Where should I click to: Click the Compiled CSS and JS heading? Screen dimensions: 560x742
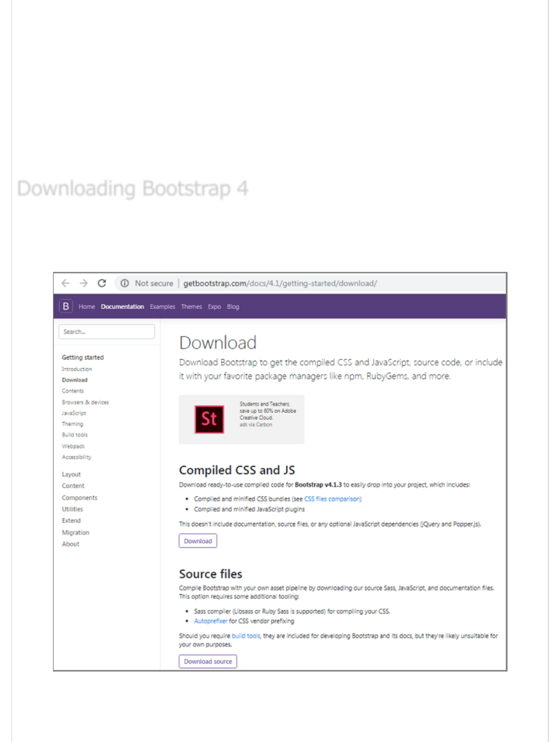(x=237, y=471)
